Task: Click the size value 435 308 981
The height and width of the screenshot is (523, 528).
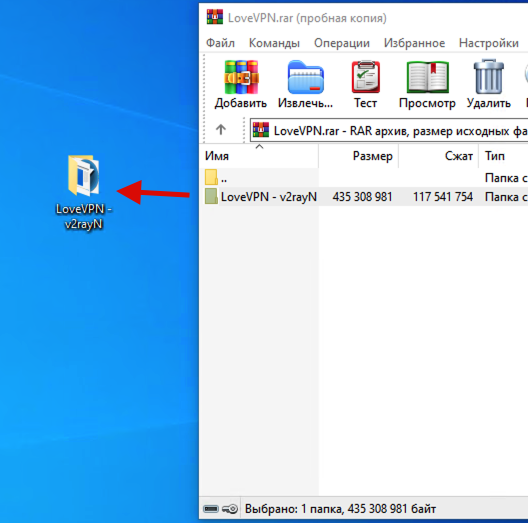Action: (362, 197)
